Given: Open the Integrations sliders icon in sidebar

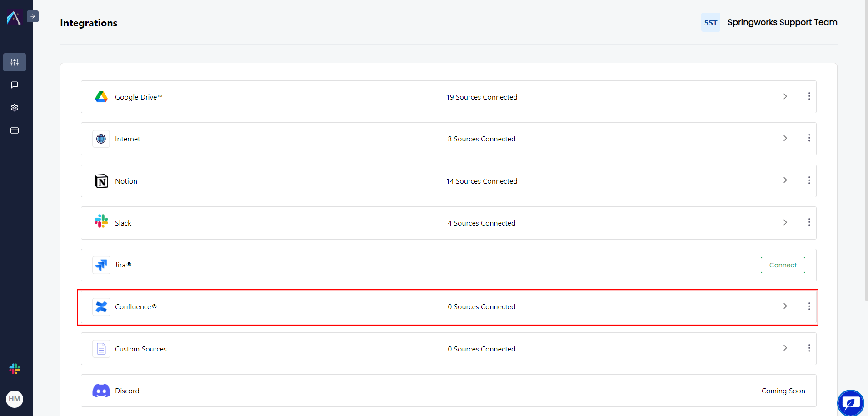Looking at the screenshot, I should (x=15, y=62).
